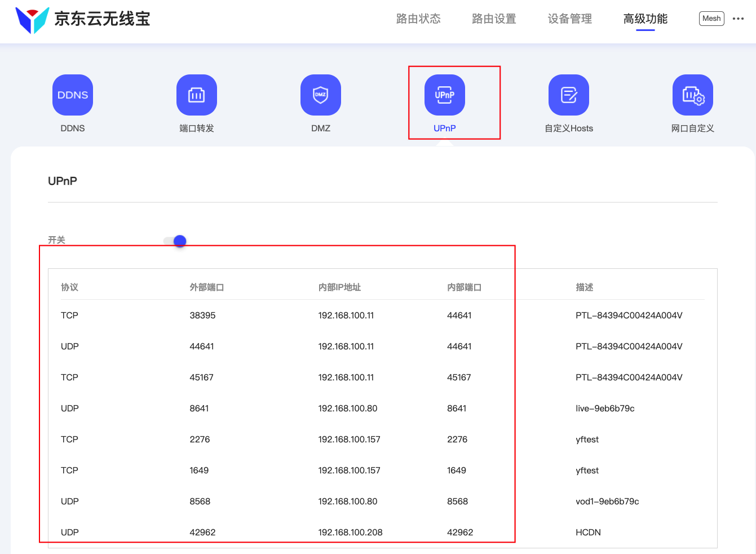Open the DDNS settings icon
The width and height of the screenshot is (756, 554).
pos(73,95)
